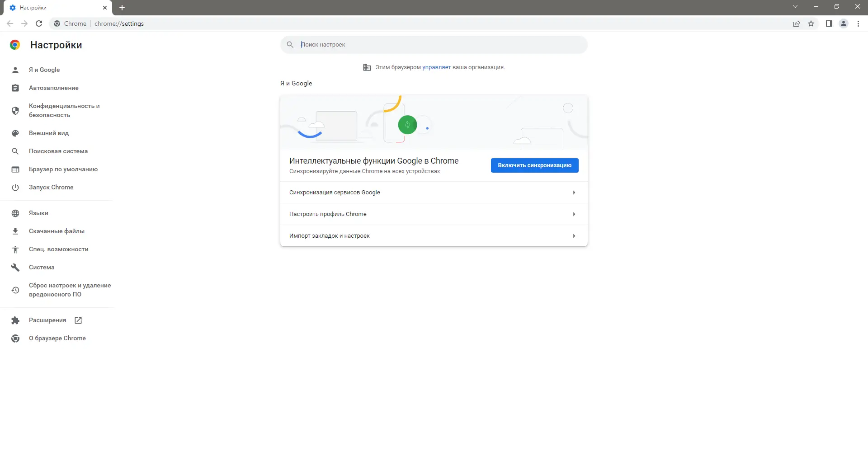The width and height of the screenshot is (868, 470).
Task: Open the Chrome three-dot menu
Action: [x=858, y=23]
